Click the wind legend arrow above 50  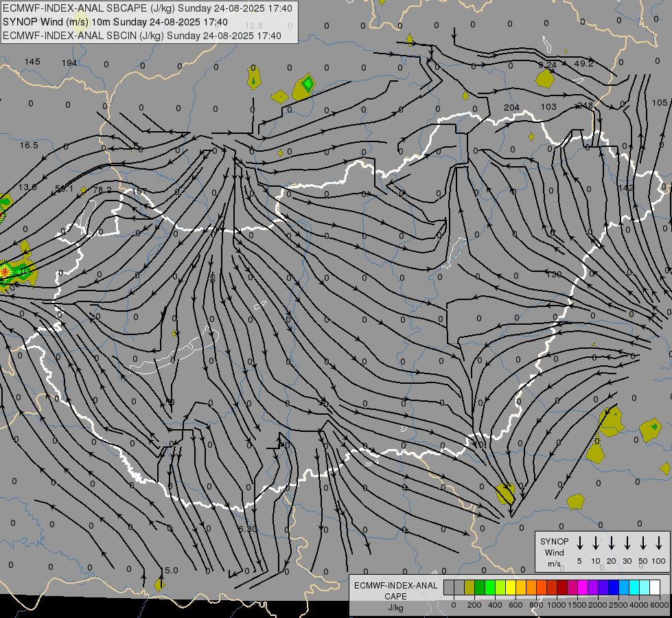click(x=643, y=543)
